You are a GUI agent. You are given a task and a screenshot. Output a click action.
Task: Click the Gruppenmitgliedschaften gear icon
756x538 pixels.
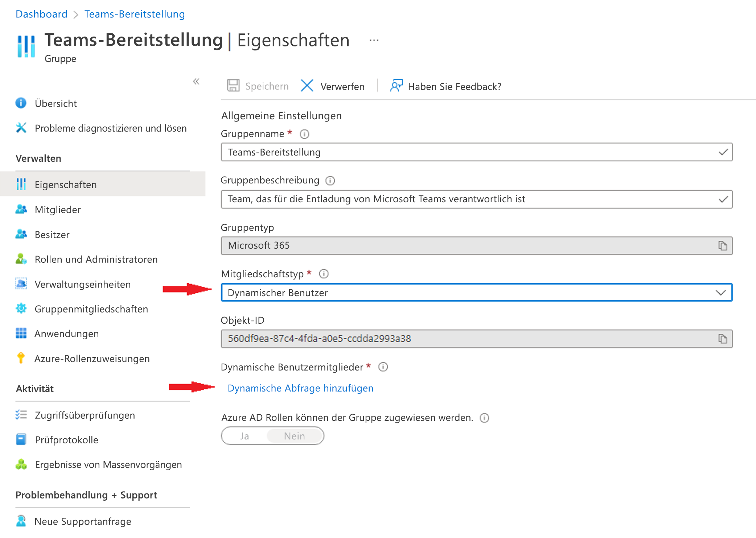(21, 309)
